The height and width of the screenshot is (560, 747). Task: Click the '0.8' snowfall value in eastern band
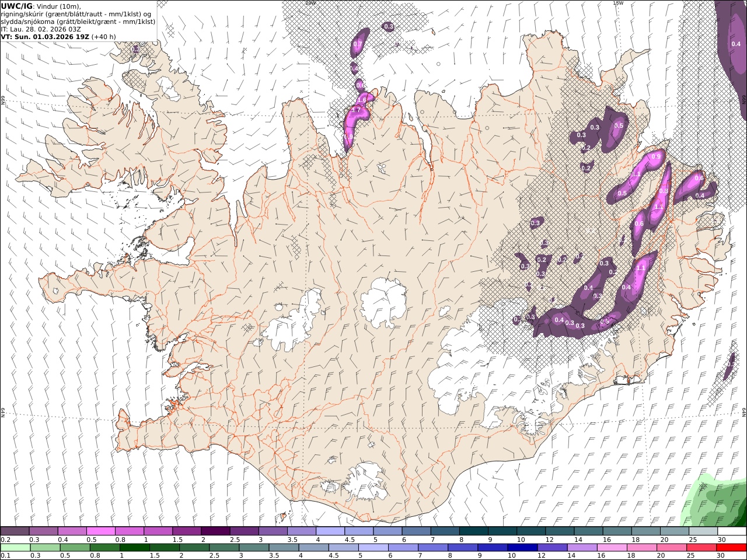[663, 191]
